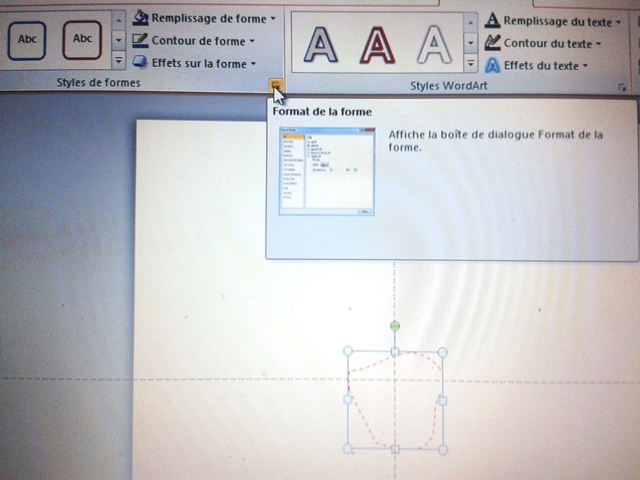640x480 pixels.
Task: Expand the shape styles gallery
Action: coord(118,62)
